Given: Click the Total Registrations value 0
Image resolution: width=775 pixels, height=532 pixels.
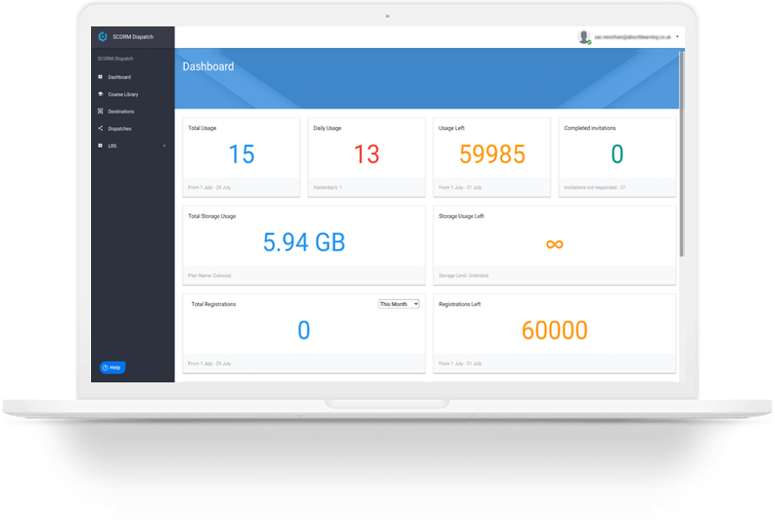Looking at the screenshot, I should click(x=304, y=330).
